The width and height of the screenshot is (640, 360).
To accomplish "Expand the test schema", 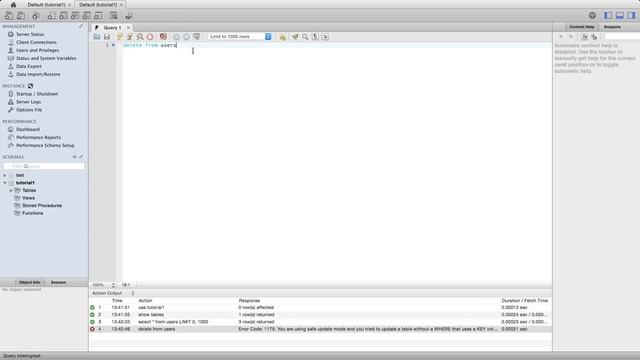I will (x=5, y=175).
